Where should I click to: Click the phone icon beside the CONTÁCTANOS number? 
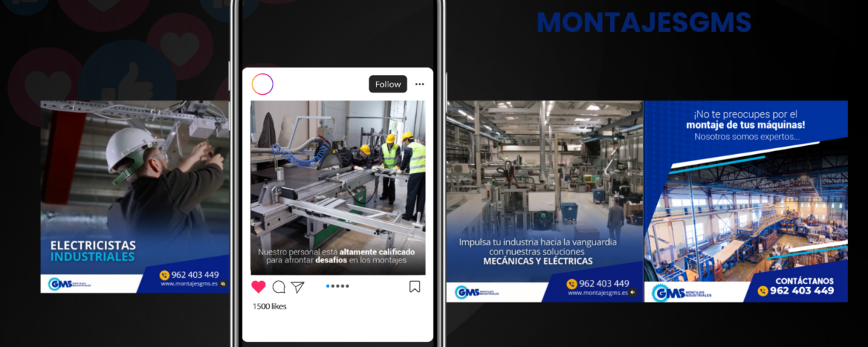click(762, 291)
